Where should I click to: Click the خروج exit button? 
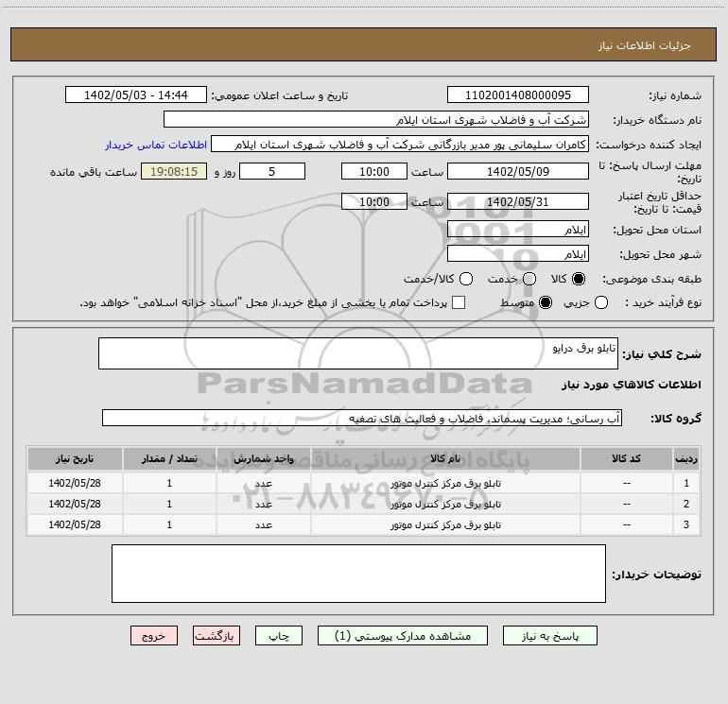[154, 636]
